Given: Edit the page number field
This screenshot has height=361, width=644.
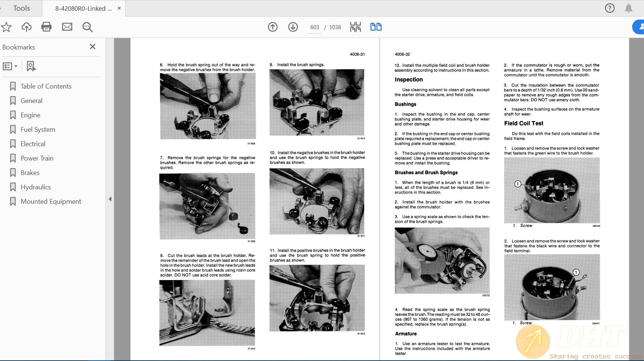Looking at the screenshot, I should [314, 27].
